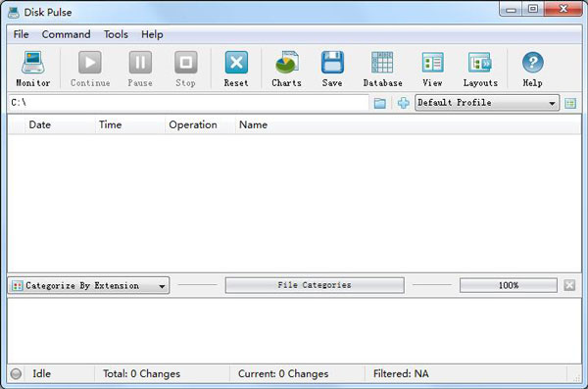The image size is (588, 389).
Task: Open the File menu
Action: (21, 34)
